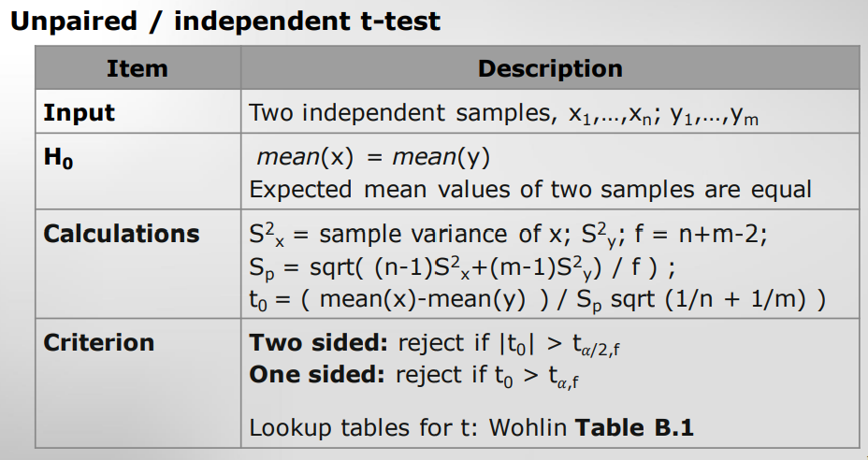Select the "Calculations" row label

[122, 233]
